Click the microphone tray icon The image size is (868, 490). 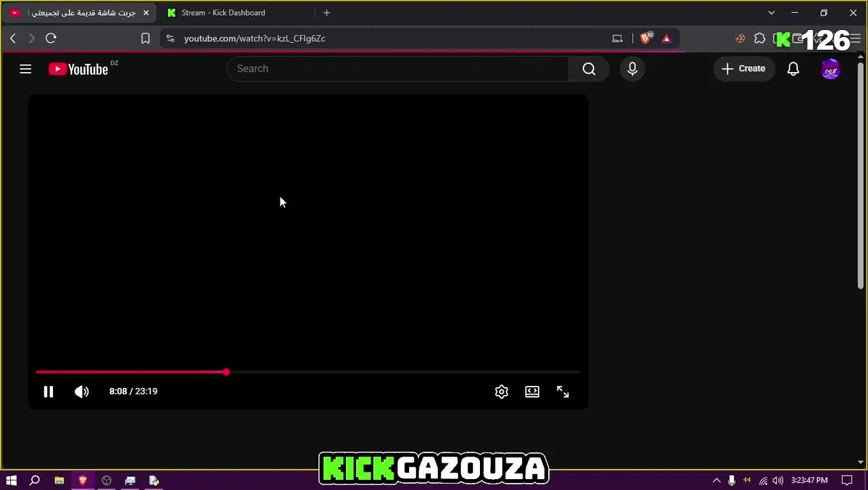pos(732,480)
